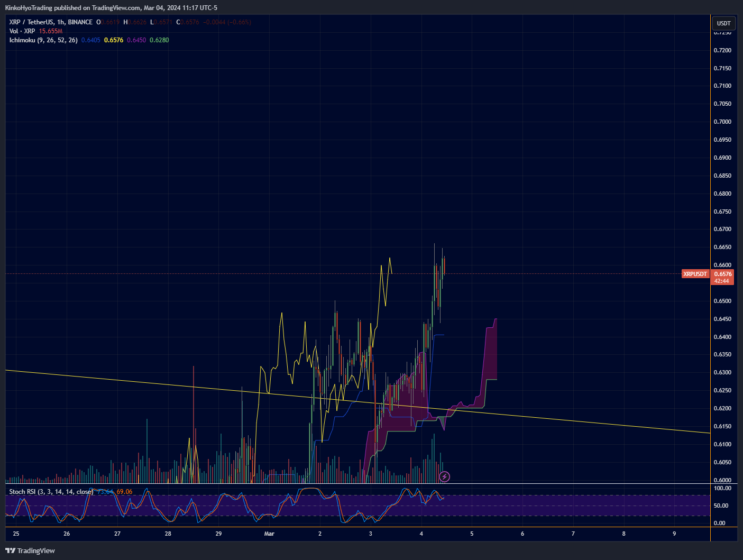The width and height of the screenshot is (743, 560).
Task: Click date label 4 on time axis
Action: coord(421,534)
